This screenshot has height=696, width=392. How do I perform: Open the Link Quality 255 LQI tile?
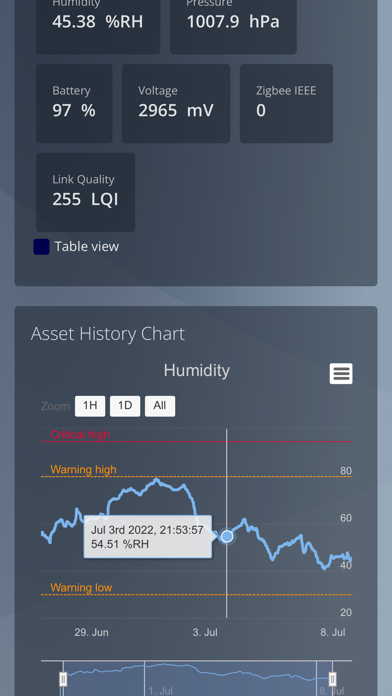tap(85, 192)
